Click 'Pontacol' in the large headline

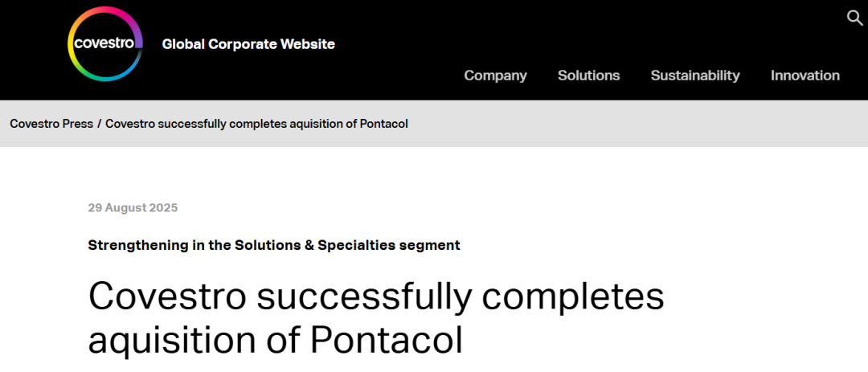pyautogui.click(x=387, y=340)
